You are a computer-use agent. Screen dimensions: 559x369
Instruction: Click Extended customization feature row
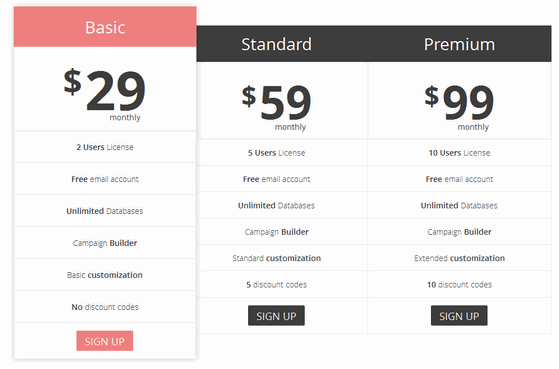pyautogui.click(x=460, y=258)
